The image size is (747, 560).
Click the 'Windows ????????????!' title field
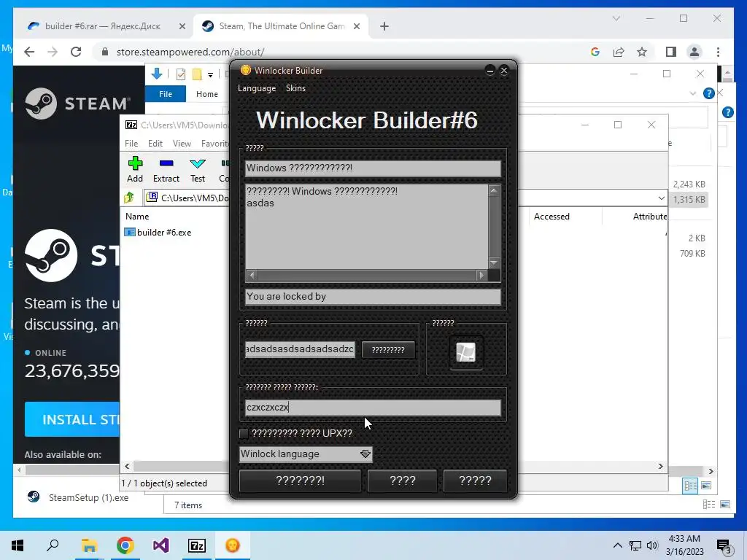click(373, 168)
